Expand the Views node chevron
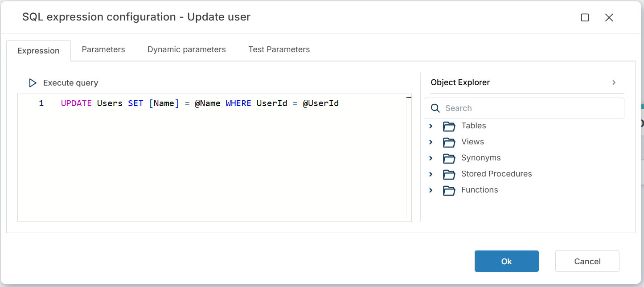Viewport: 644px width, 287px height. [431, 142]
